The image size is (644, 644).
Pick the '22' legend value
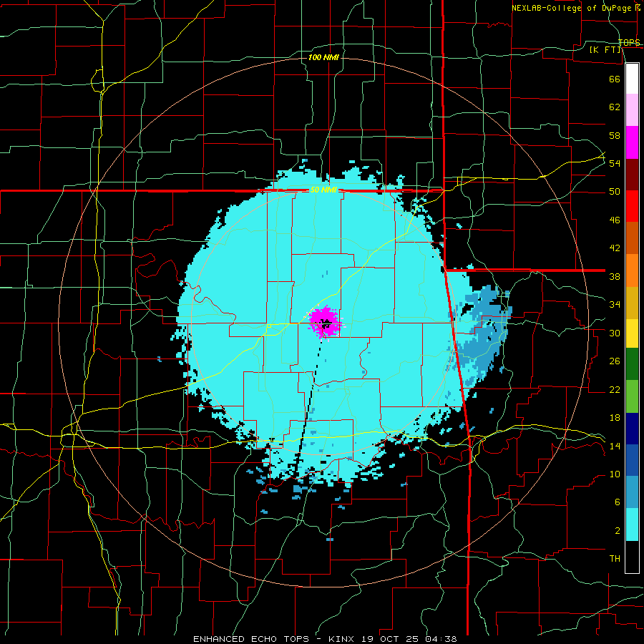[615, 389]
